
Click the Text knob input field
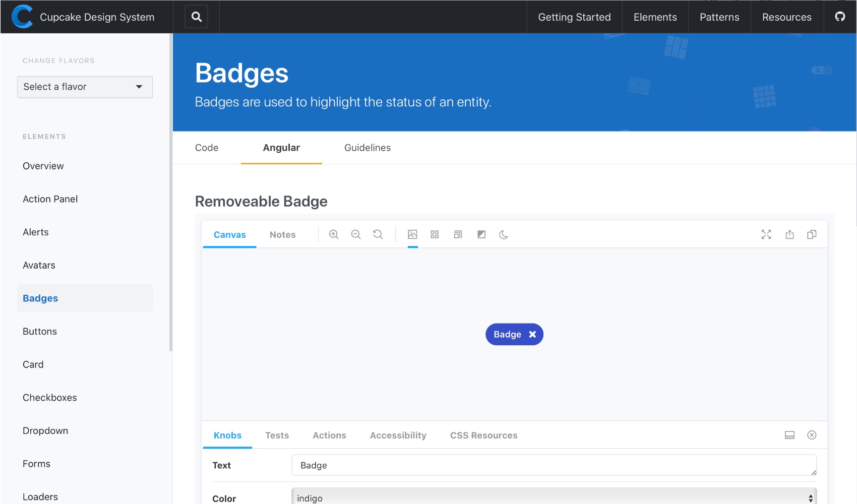point(554,465)
